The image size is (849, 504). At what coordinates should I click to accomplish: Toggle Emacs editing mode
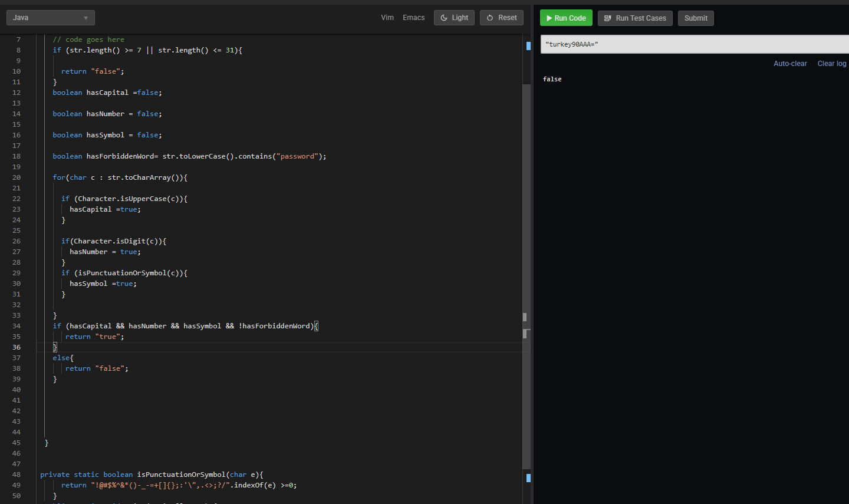coord(413,17)
